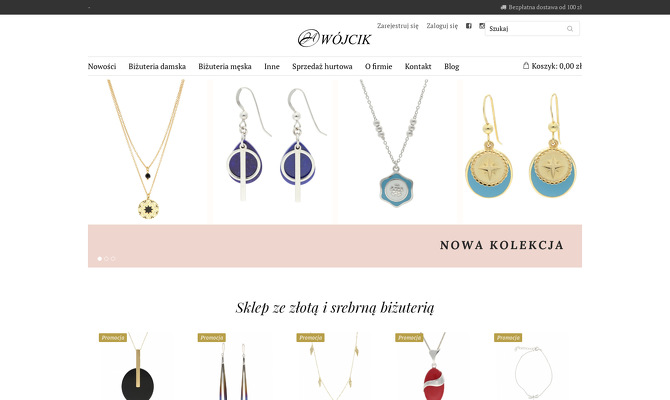Open the Biżuteria damska menu

click(157, 66)
